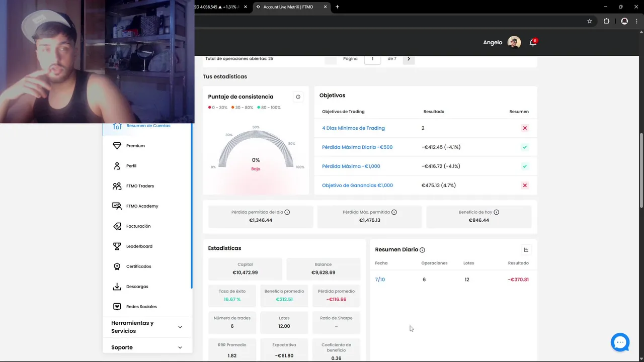Screen dimensions: 644x362
Task: Open 4 Días Mínimos de Trading objective
Action: 353,128
